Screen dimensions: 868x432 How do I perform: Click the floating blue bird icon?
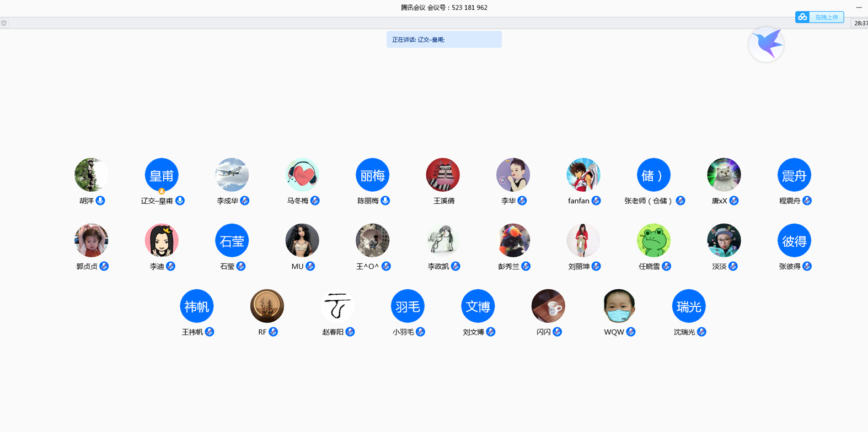767,44
